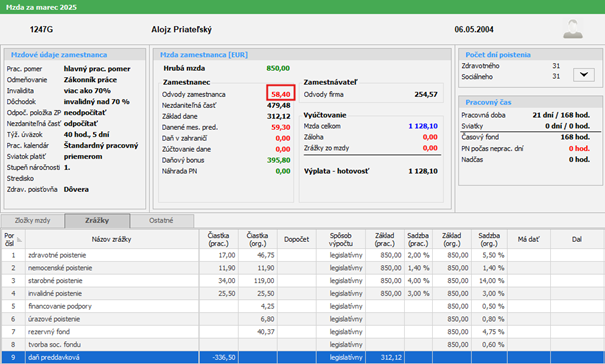Click the Dôchodok value invalidný nad 70 %
The image size is (605, 364).
[x=96, y=102]
